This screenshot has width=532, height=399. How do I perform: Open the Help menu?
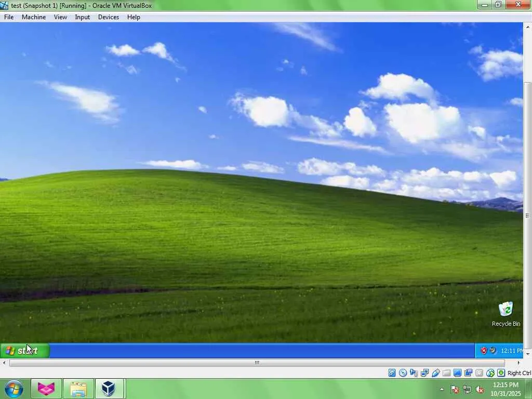tap(134, 17)
